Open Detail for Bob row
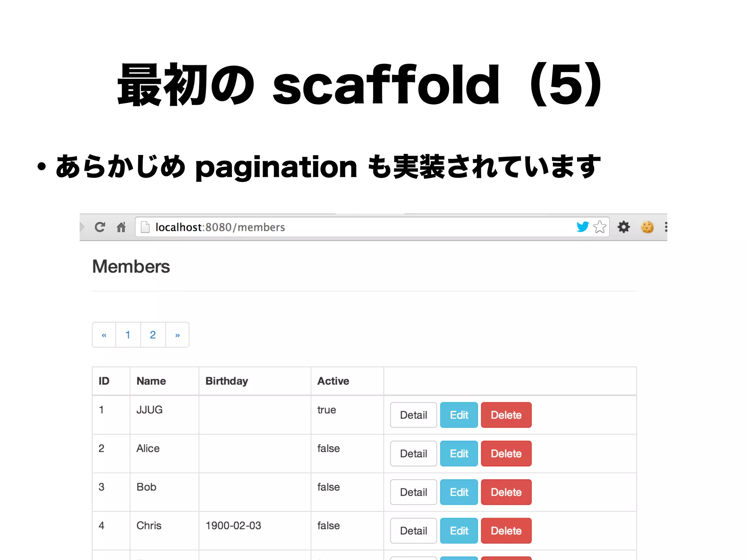Screen dimensions: 747x560 coord(413,492)
